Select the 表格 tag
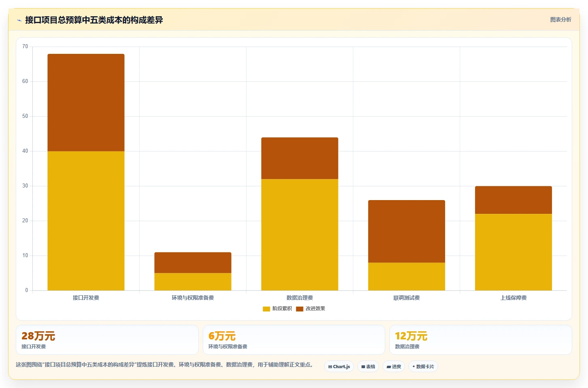The height and width of the screenshot is (388, 588). click(368, 367)
